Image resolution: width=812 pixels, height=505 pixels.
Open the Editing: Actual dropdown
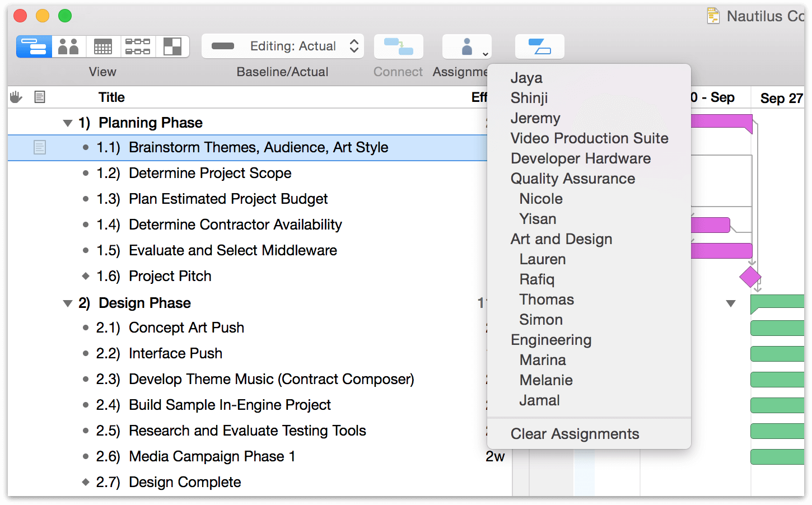point(283,46)
